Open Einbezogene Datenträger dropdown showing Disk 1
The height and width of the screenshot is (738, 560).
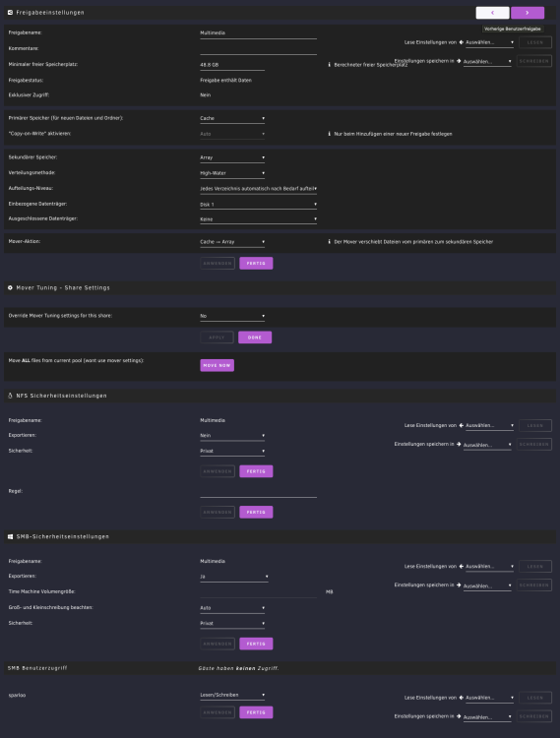pyautogui.click(x=259, y=205)
